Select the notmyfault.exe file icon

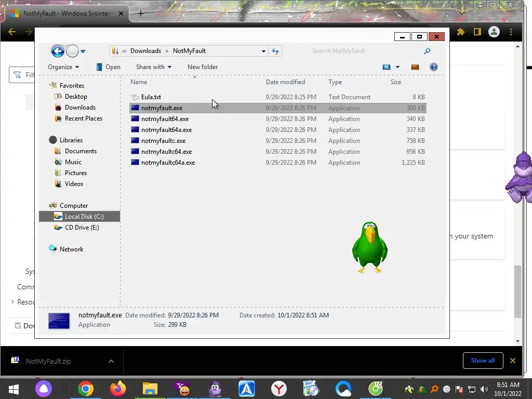(135, 108)
